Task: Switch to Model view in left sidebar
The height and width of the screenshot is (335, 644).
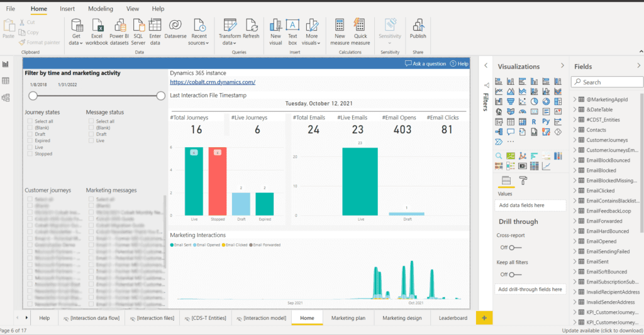Action: pyautogui.click(x=6, y=97)
